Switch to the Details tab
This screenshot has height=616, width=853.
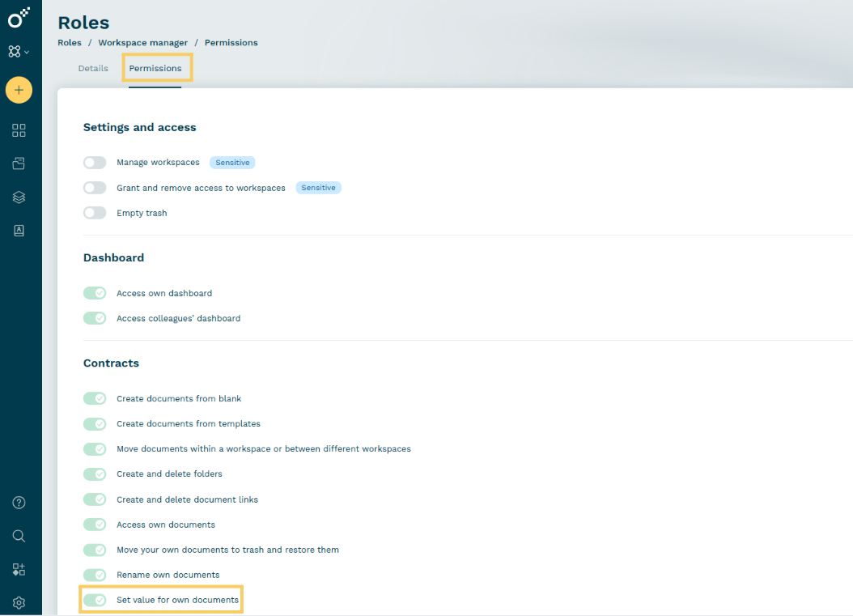pyautogui.click(x=93, y=68)
